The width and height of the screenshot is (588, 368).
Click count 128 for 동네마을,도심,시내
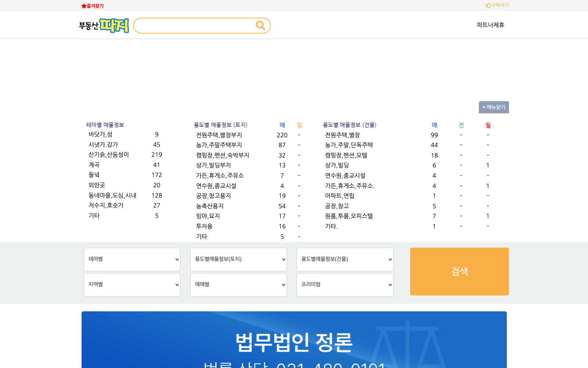point(157,195)
